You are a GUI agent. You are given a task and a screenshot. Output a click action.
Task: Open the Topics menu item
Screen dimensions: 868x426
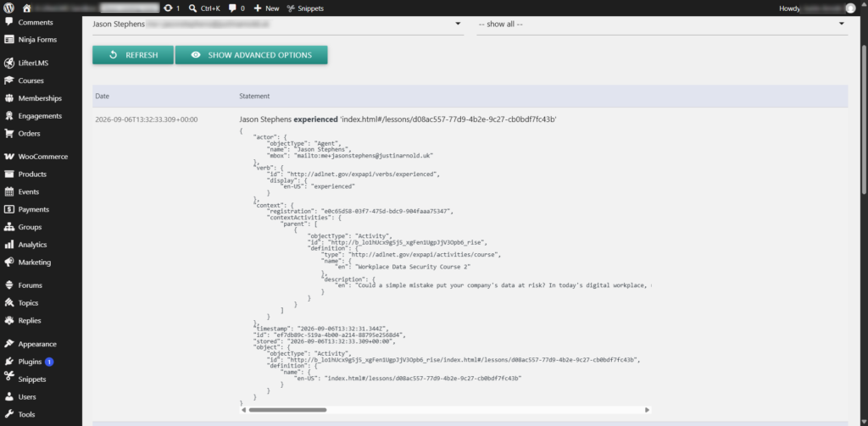click(28, 303)
